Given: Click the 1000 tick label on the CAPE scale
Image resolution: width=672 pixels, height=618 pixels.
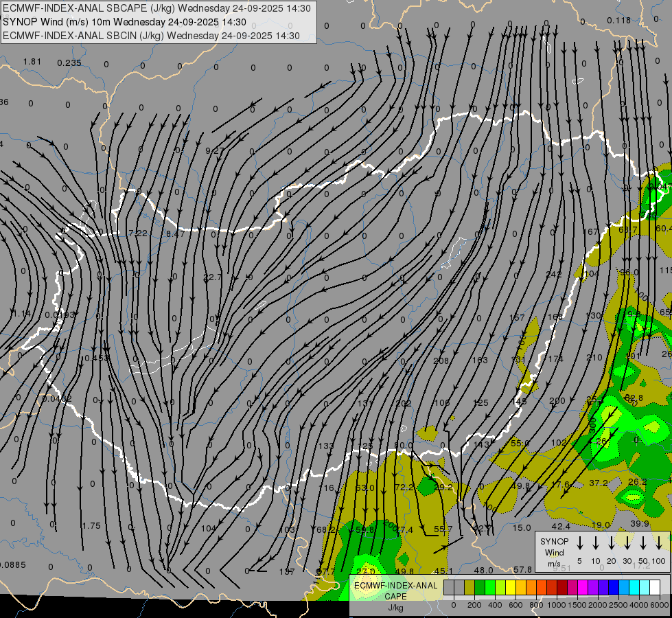Looking at the screenshot, I should click(557, 605).
